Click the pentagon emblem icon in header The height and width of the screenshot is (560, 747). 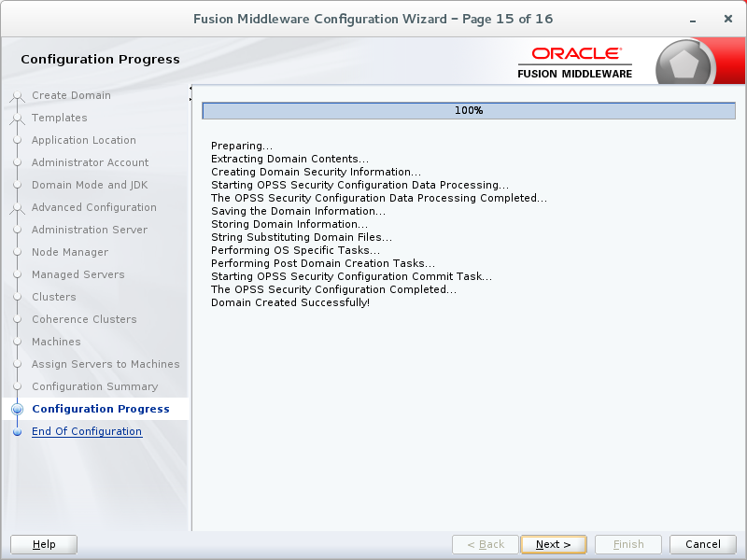tap(684, 64)
